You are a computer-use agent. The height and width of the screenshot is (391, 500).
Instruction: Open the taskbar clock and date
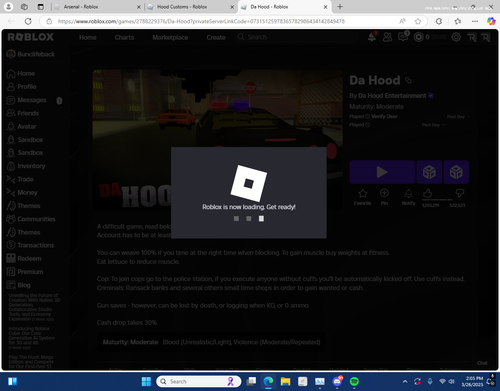tap(472, 381)
